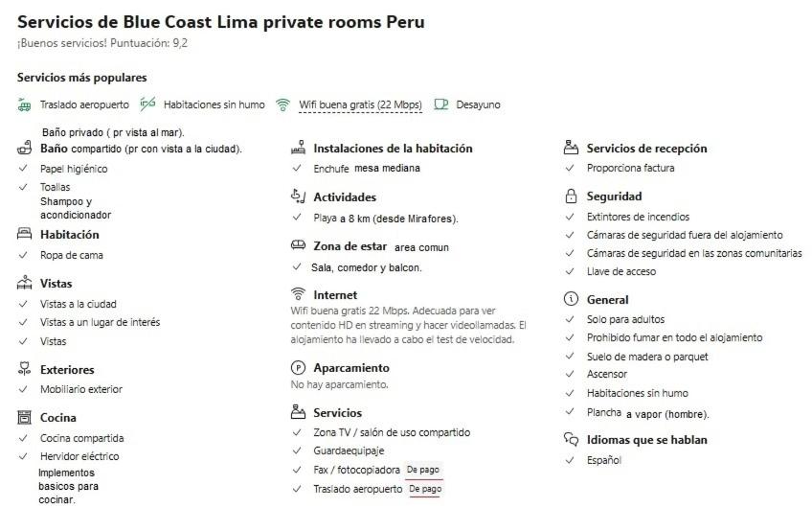Select the Servicios de recepción heading
The height and width of the screenshot is (508, 812).
click(x=646, y=149)
